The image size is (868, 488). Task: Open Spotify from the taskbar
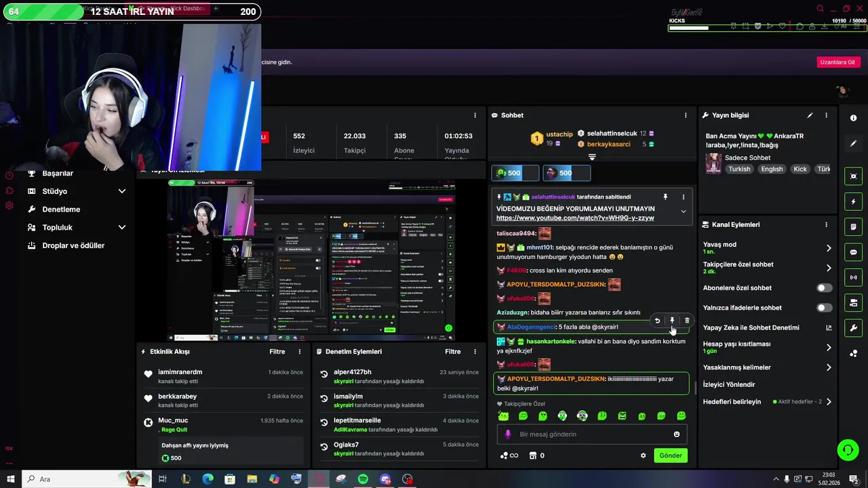(363, 479)
